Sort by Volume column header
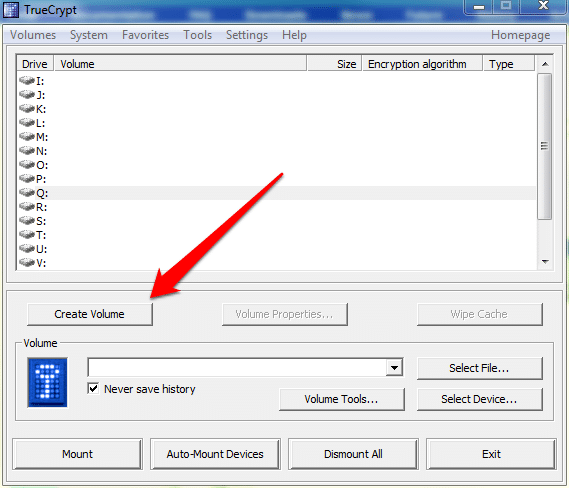The height and width of the screenshot is (488, 569). 180,63
